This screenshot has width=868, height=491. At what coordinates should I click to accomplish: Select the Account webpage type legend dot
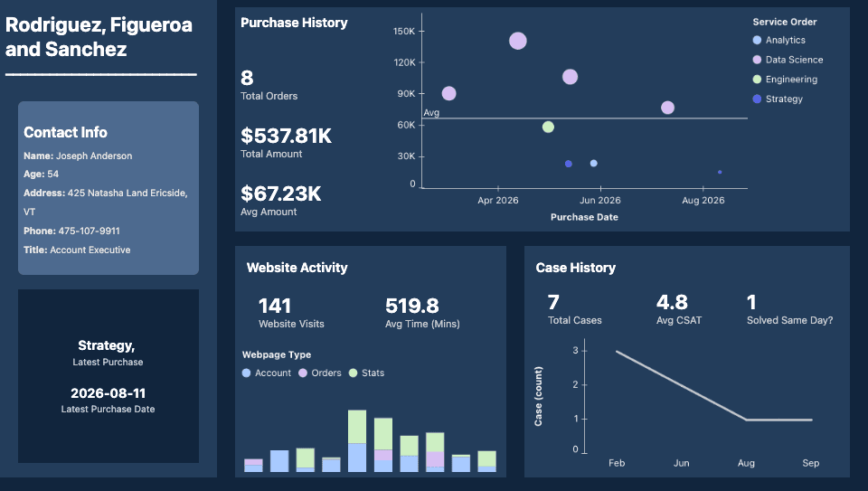click(246, 373)
